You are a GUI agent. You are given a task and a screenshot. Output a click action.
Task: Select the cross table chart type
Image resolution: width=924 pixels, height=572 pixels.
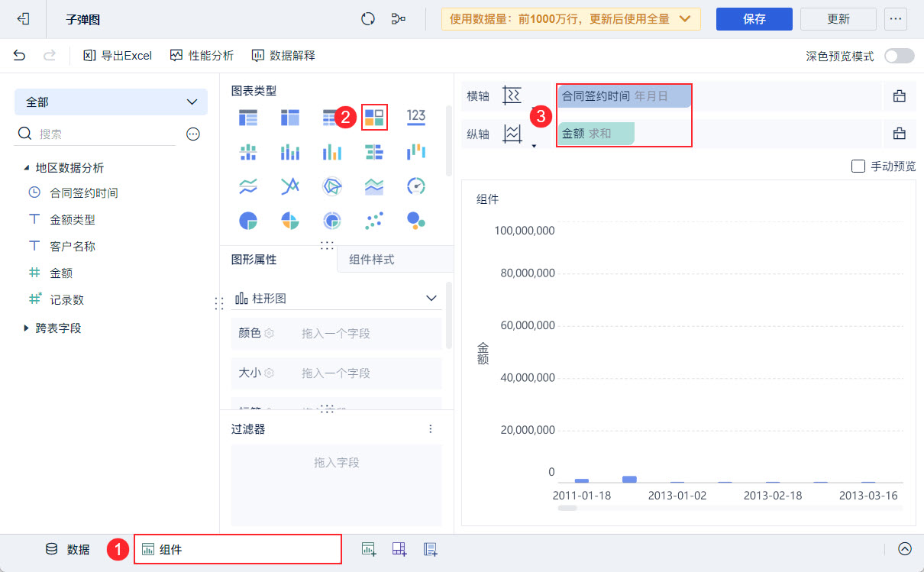coord(290,117)
